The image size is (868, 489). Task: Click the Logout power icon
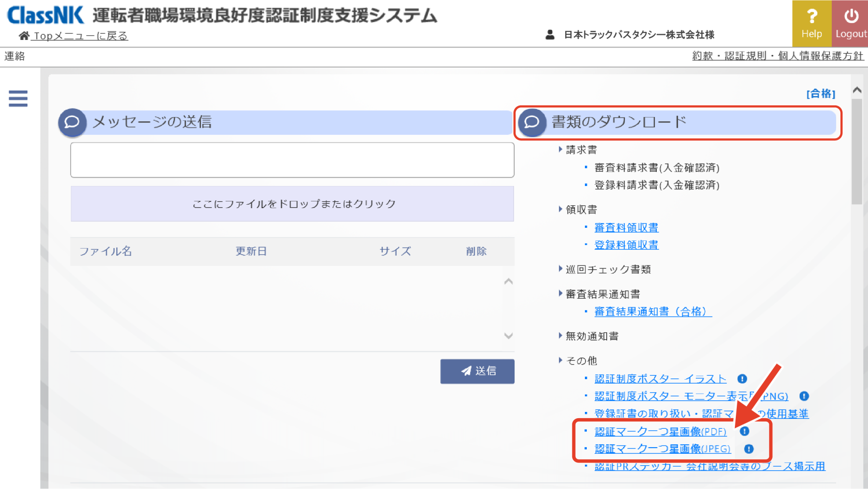pos(851,17)
